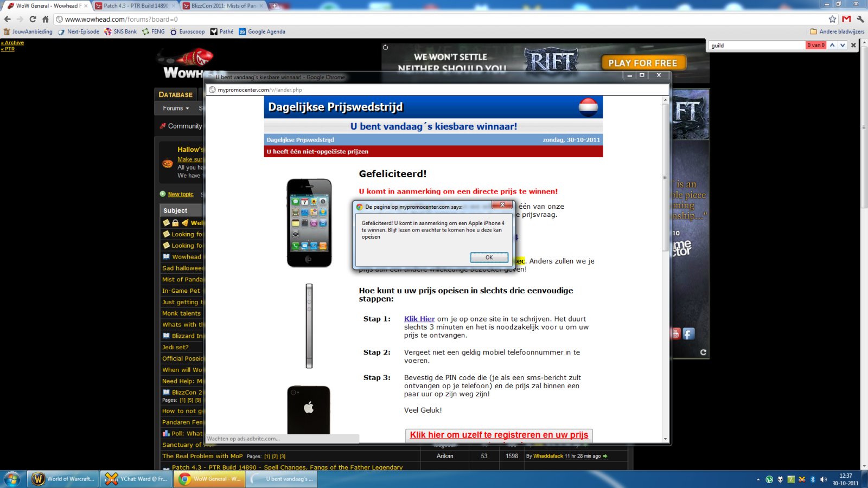Image resolution: width=868 pixels, height=488 pixels.
Task: Click the PLAY FOR FREE banner button
Action: [x=643, y=63]
